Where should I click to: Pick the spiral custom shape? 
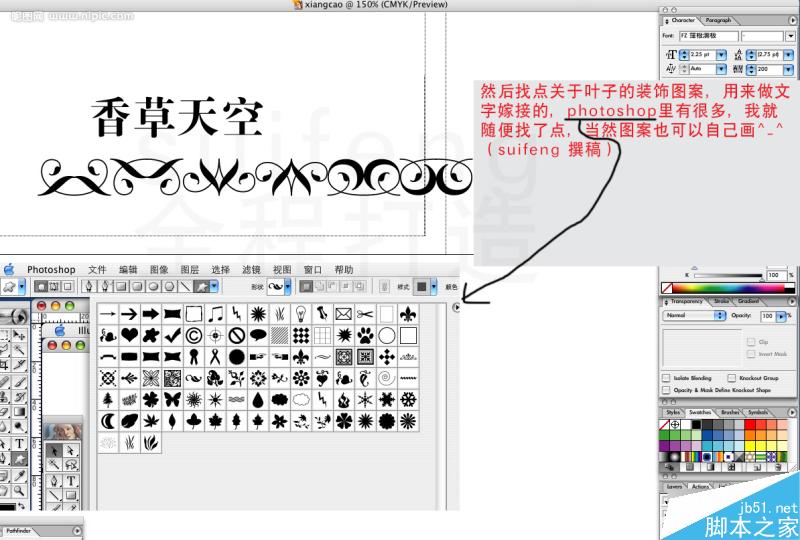tap(387, 378)
